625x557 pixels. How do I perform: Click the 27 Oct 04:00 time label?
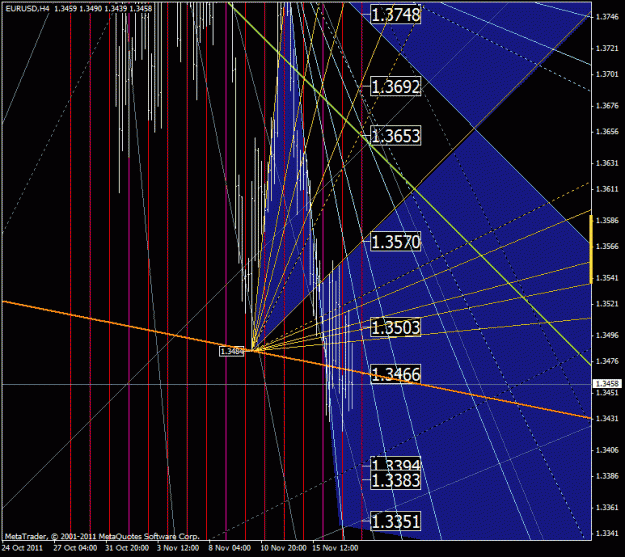click(75, 548)
